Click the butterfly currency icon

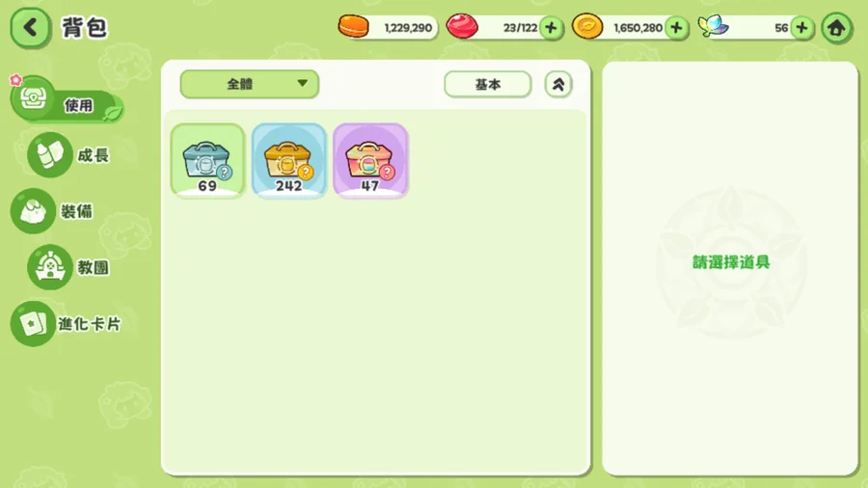tap(713, 26)
